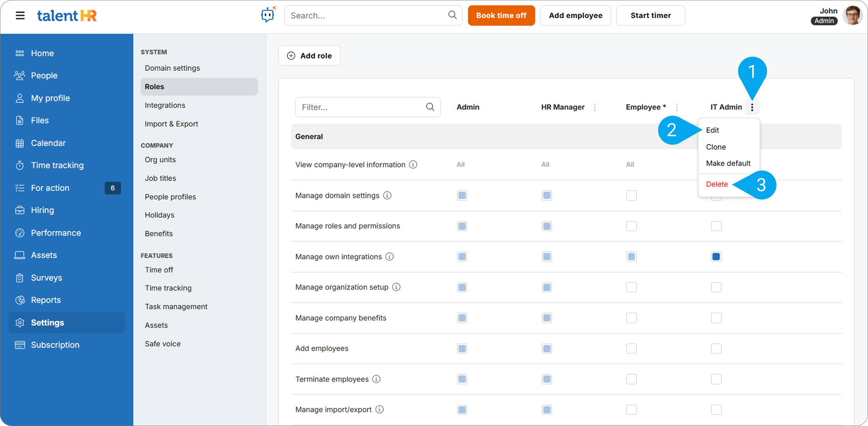Click the Add role button

309,56
